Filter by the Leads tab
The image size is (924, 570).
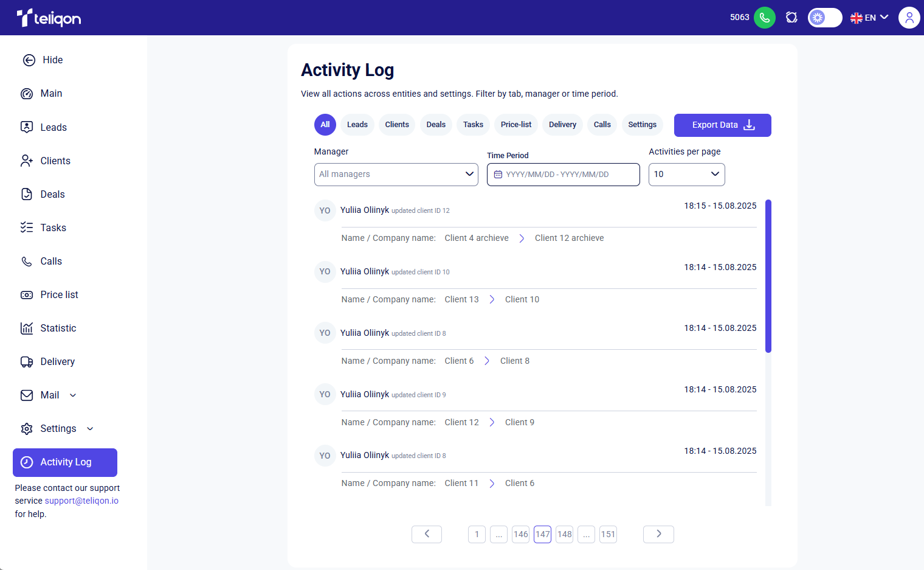pos(357,125)
